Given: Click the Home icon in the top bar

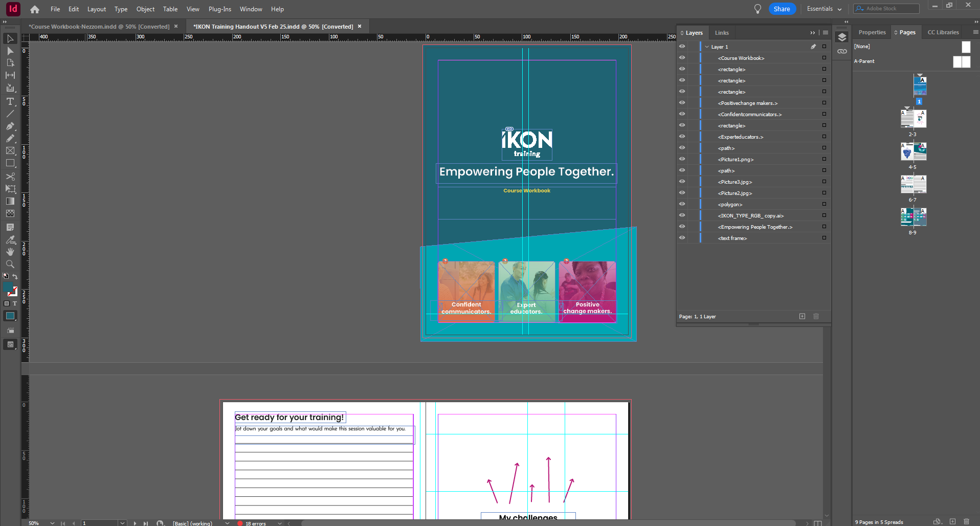Looking at the screenshot, I should [35, 9].
